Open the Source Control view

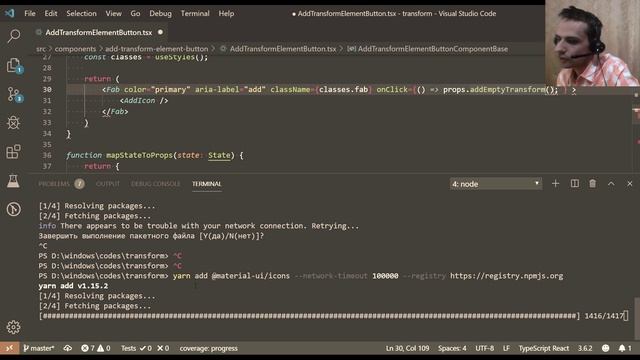13,94
